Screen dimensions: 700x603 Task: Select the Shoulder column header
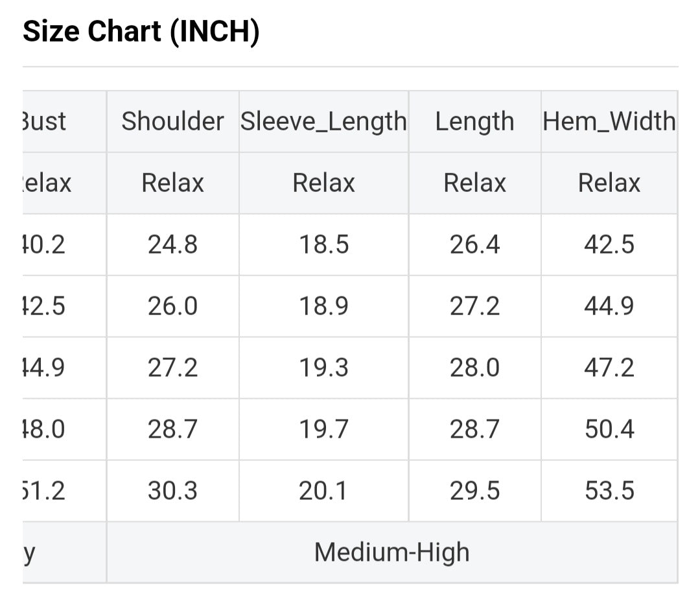(172, 121)
